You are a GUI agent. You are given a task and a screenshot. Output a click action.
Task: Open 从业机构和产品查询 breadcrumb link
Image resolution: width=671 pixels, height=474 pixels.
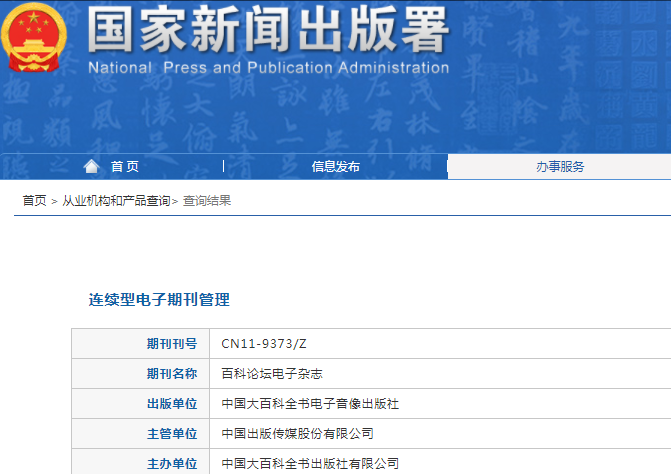click(116, 201)
